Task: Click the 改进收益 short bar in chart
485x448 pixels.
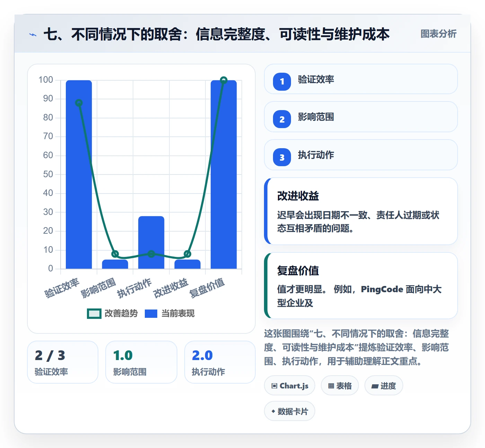Action: [187, 264]
